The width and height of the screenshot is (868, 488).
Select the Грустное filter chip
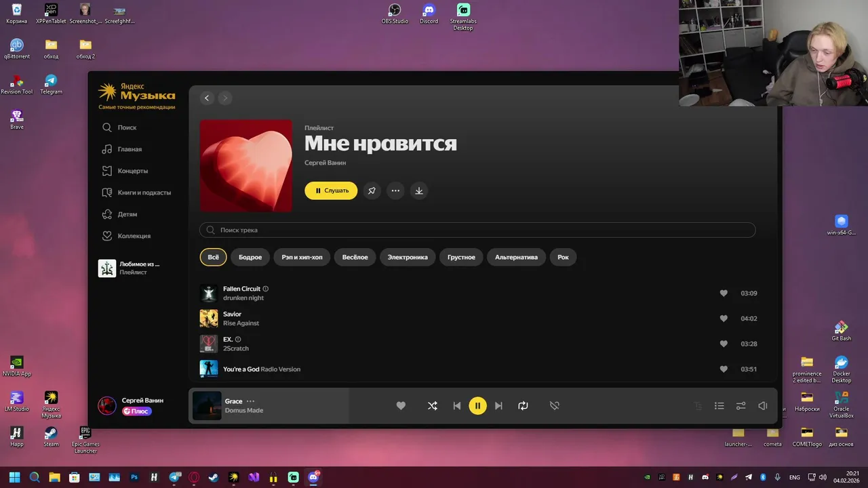click(461, 257)
